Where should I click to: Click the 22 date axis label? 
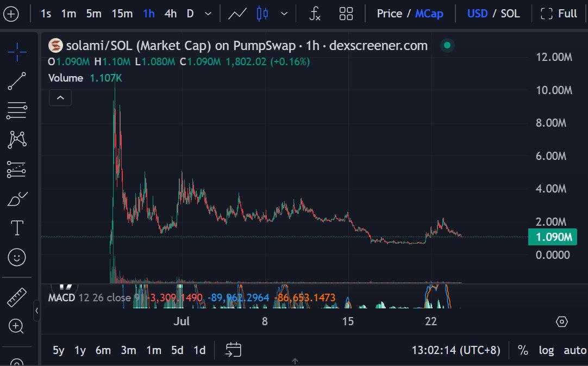tap(431, 321)
